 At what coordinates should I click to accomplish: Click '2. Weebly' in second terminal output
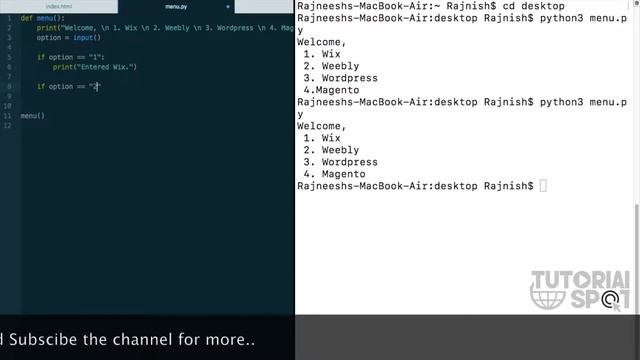[331, 150]
